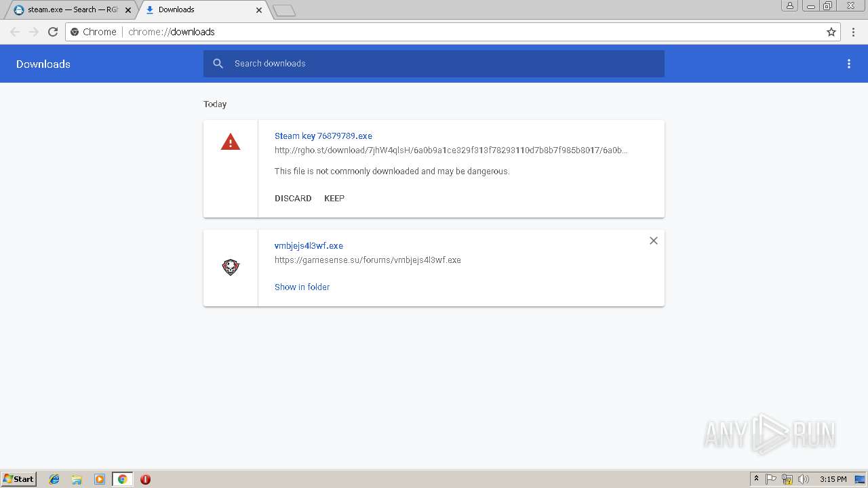Click the Chrome user profile icon
Viewport: 868px width, 488px height.
(x=789, y=5)
